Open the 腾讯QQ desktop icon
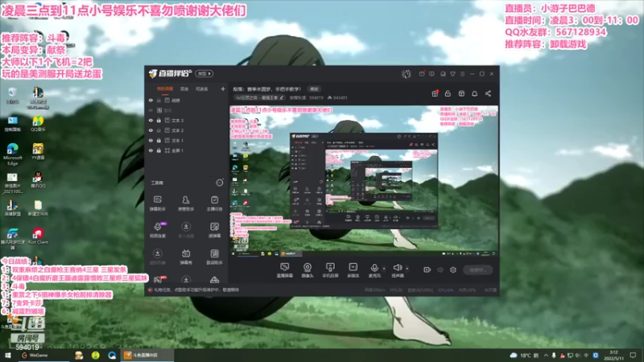The image size is (644, 362). tap(37, 179)
